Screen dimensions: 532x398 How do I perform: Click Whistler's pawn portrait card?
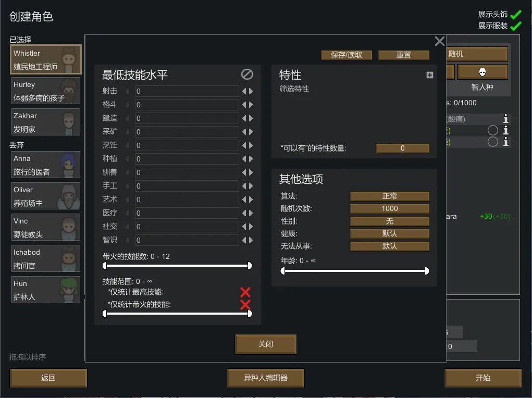46,59
